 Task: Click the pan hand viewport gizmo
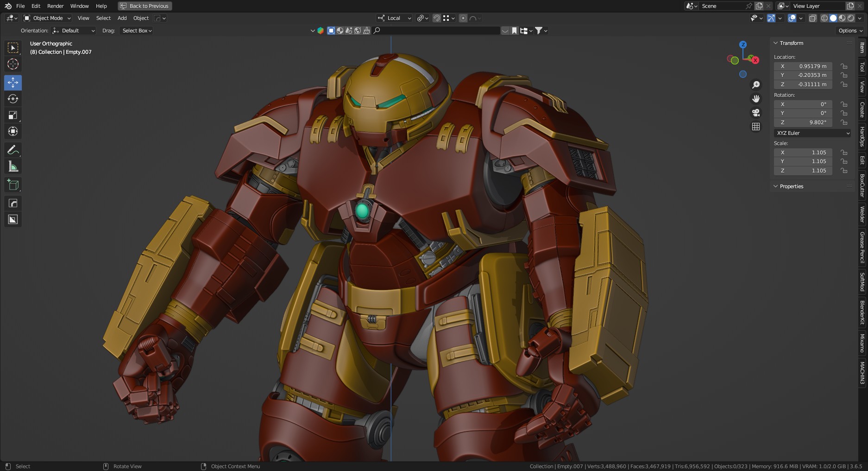[x=756, y=99]
